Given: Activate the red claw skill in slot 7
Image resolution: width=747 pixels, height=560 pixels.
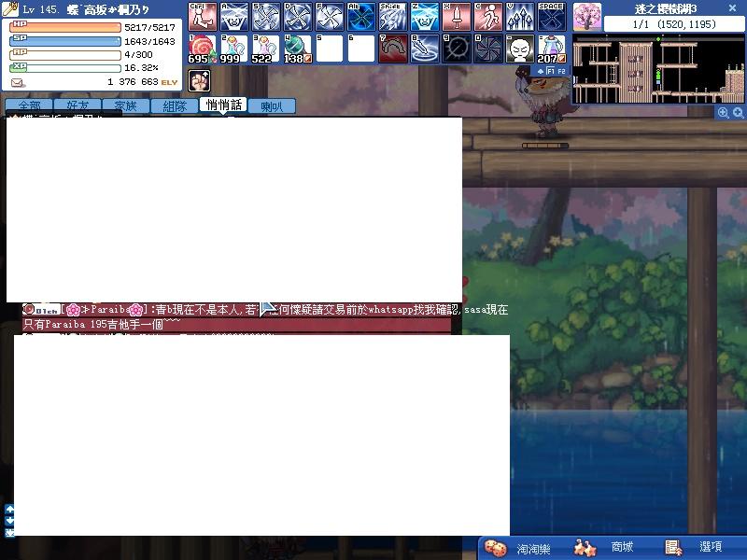Looking at the screenshot, I should (x=393, y=49).
